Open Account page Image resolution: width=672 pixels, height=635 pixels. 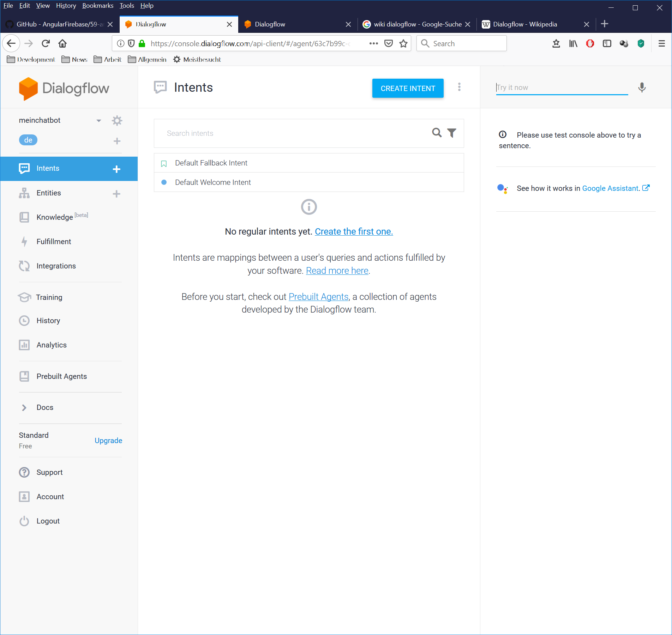pyautogui.click(x=50, y=497)
